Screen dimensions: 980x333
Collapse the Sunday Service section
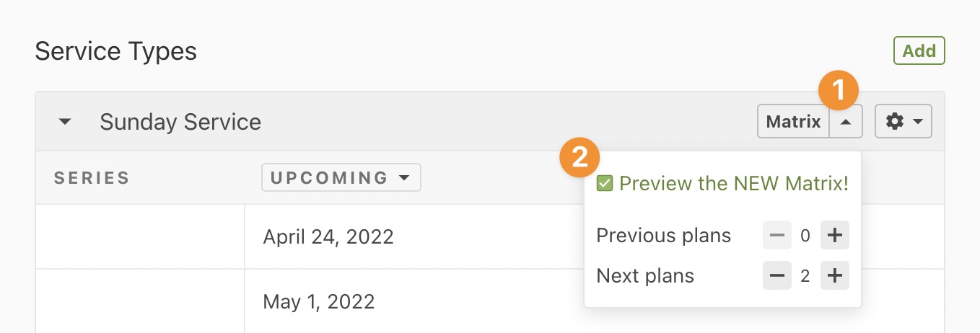pyautogui.click(x=65, y=122)
